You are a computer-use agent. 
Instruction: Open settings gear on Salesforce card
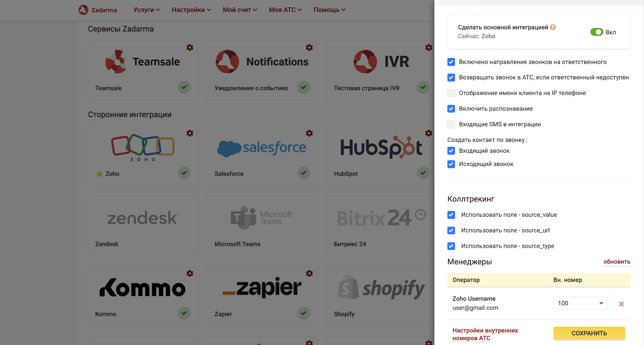click(x=309, y=133)
